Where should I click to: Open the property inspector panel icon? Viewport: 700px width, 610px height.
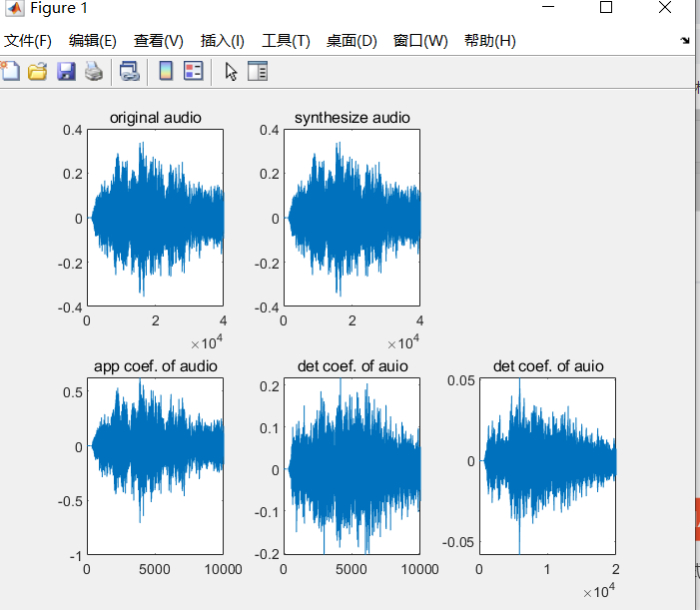(x=258, y=72)
